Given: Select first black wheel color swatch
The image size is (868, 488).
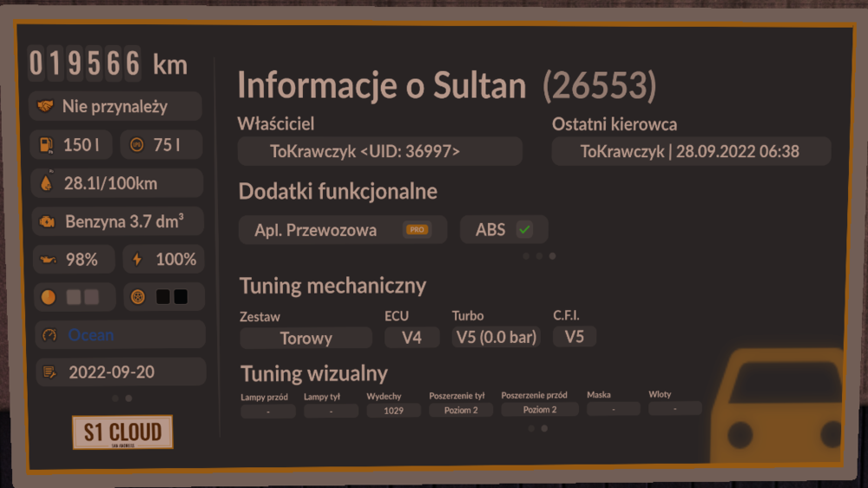Looking at the screenshot, I should (x=163, y=297).
